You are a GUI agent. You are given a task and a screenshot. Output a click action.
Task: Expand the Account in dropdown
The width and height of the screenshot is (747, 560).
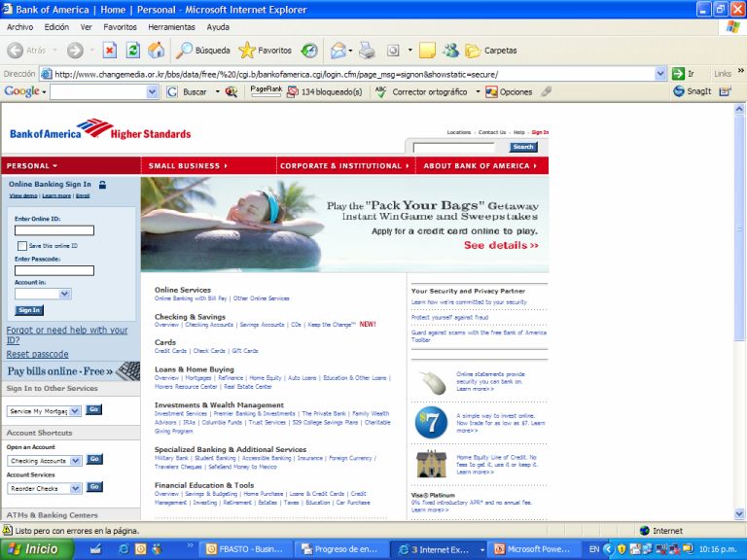[x=65, y=294]
